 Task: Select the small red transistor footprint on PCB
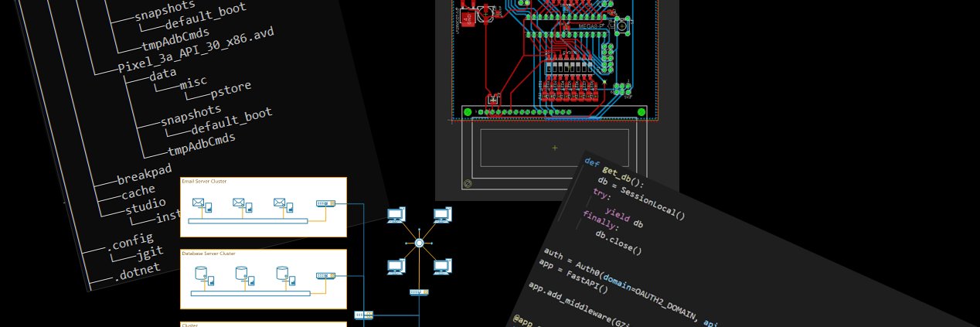[x=493, y=100]
